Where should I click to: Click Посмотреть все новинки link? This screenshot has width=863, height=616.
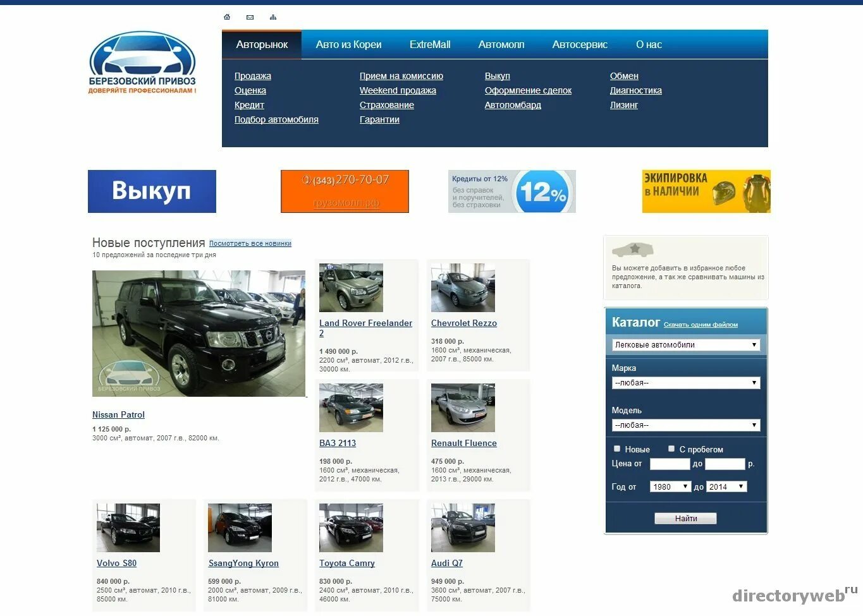(x=250, y=243)
